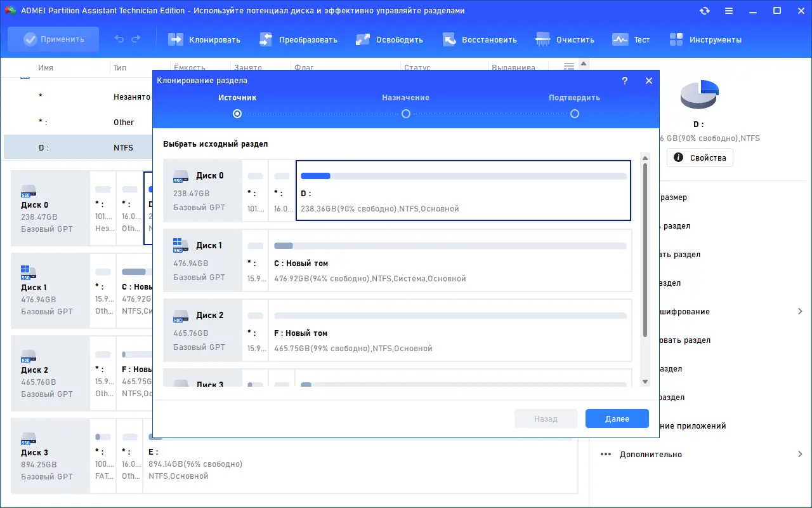Click the dialog scrollbar down arrow
Viewport: 812px width, 508px height.
tap(645, 382)
